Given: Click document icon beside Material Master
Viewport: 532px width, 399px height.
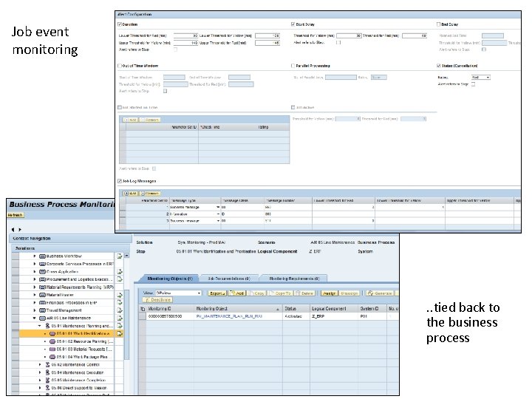Looking at the screenshot, I should (120, 295).
